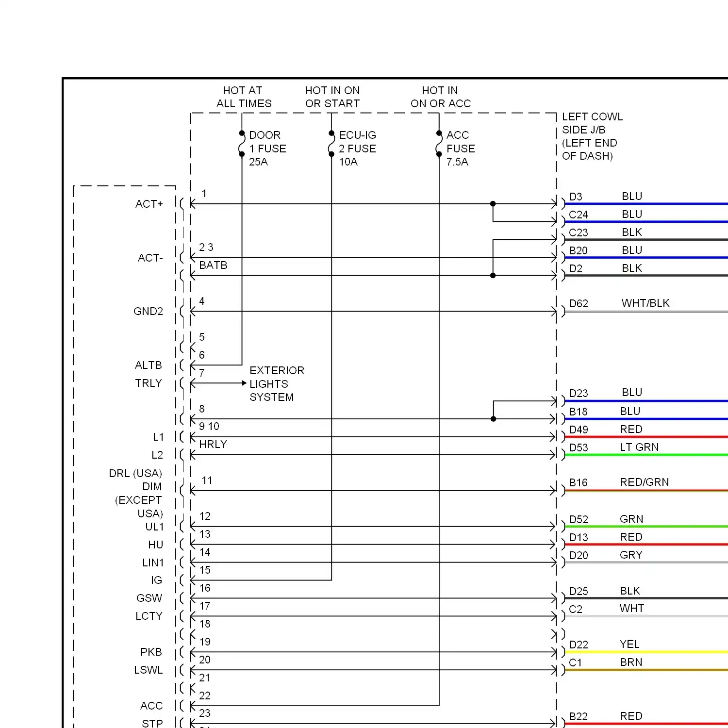The width and height of the screenshot is (728, 728).
Task: Select the RED/GRN wire color label
Action: coord(645,482)
